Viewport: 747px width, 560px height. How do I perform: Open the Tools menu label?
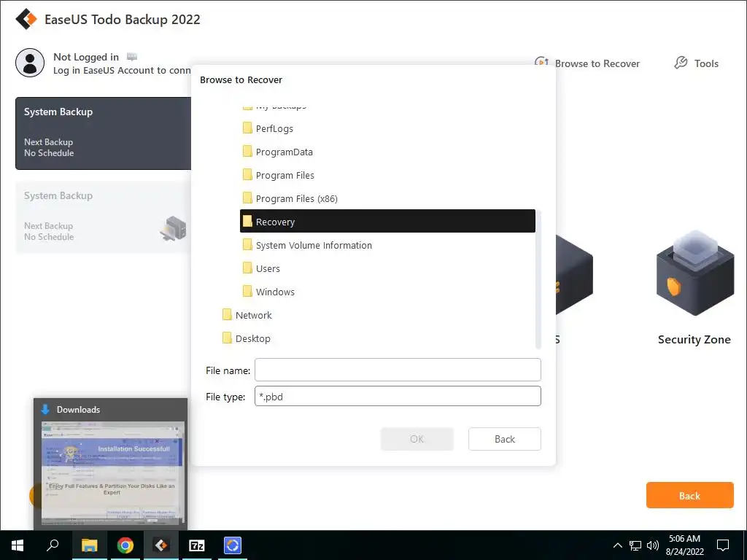pos(706,63)
